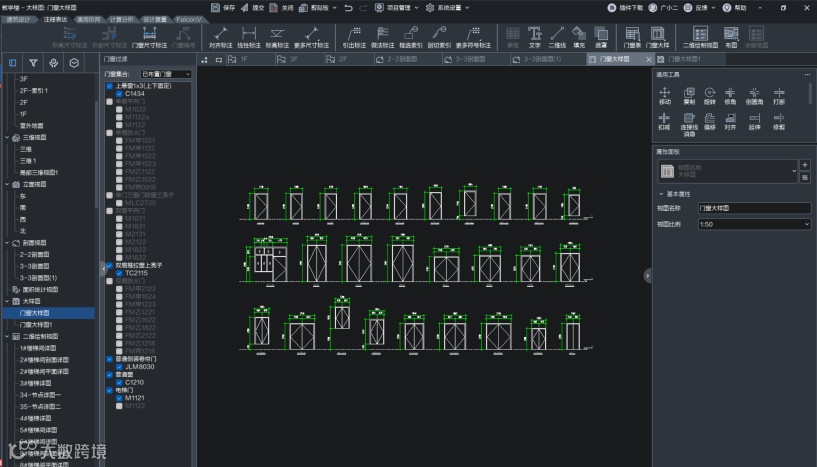
Task: Switch to the 计算分析 ribbon tab
Action: pyautogui.click(x=121, y=19)
